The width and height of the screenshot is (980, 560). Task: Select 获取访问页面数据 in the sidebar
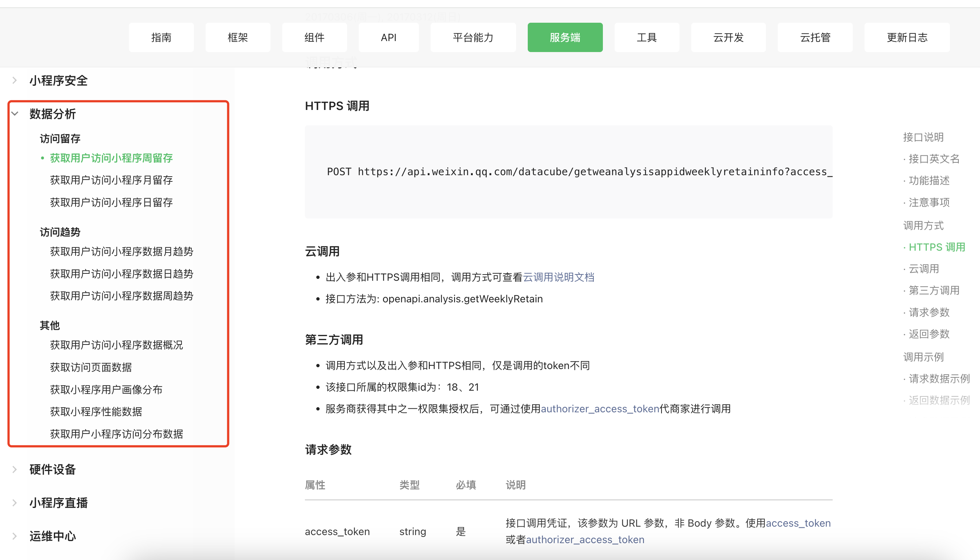(91, 367)
